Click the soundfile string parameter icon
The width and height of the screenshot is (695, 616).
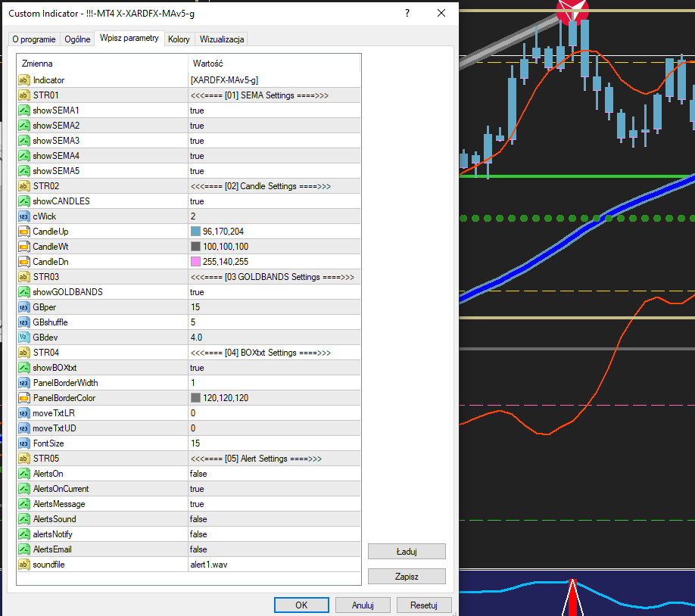coord(23,565)
